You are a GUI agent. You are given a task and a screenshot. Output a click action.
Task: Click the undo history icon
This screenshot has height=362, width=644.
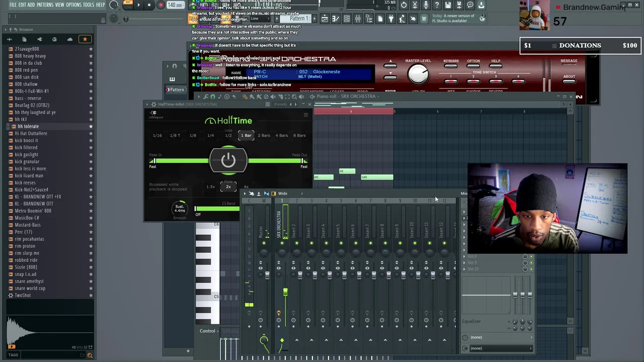coord(404,5)
